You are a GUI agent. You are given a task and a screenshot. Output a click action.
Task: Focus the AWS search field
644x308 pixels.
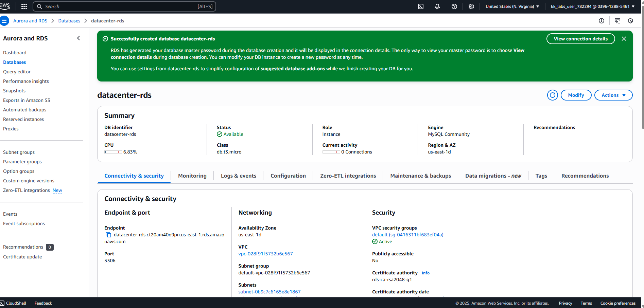pyautogui.click(x=124, y=6)
